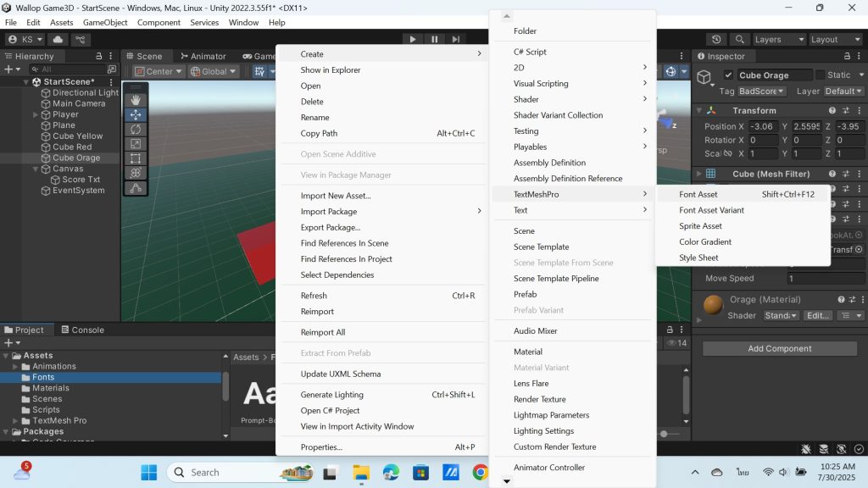Open Orage material help icon
Image resolution: width=868 pixels, height=488 pixels.
point(842,299)
